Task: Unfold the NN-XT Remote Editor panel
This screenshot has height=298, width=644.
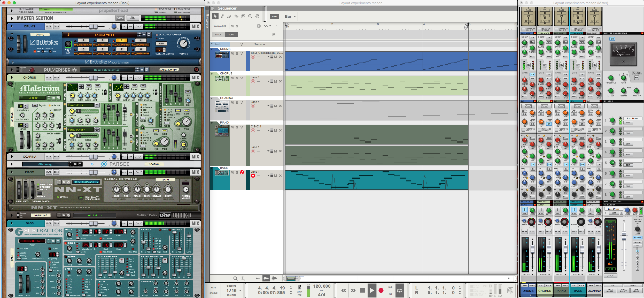Action: click(12, 208)
